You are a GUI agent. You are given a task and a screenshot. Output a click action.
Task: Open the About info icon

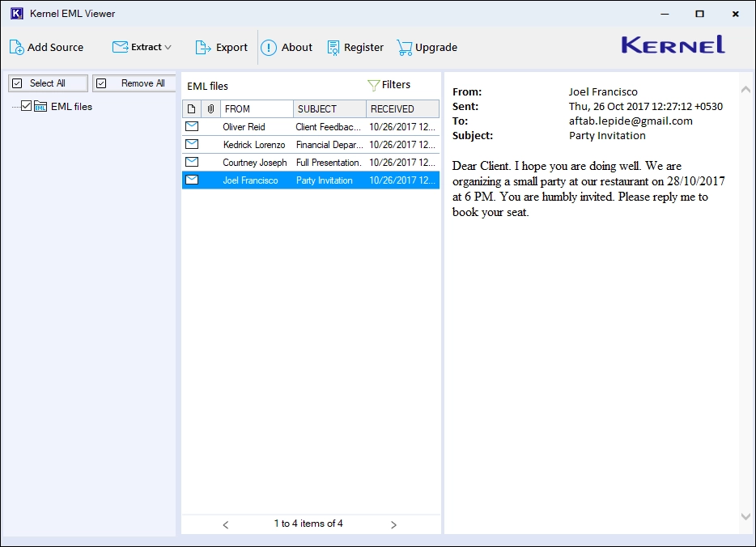tap(269, 47)
